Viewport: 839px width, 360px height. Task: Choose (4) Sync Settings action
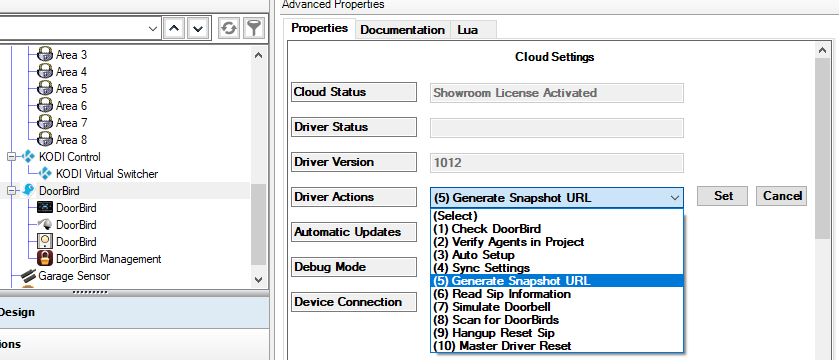click(557, 268)
